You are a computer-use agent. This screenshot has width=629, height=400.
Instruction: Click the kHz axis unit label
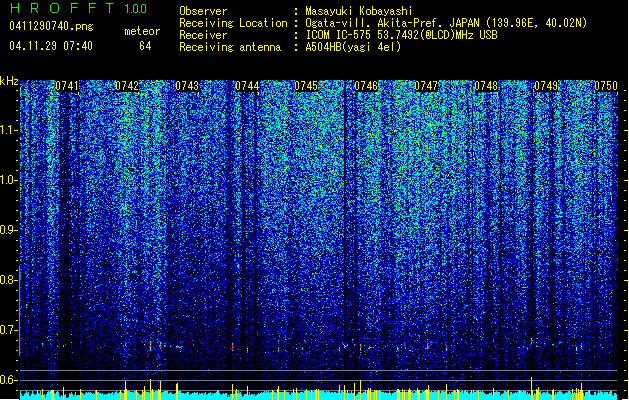tap(9, 81)
